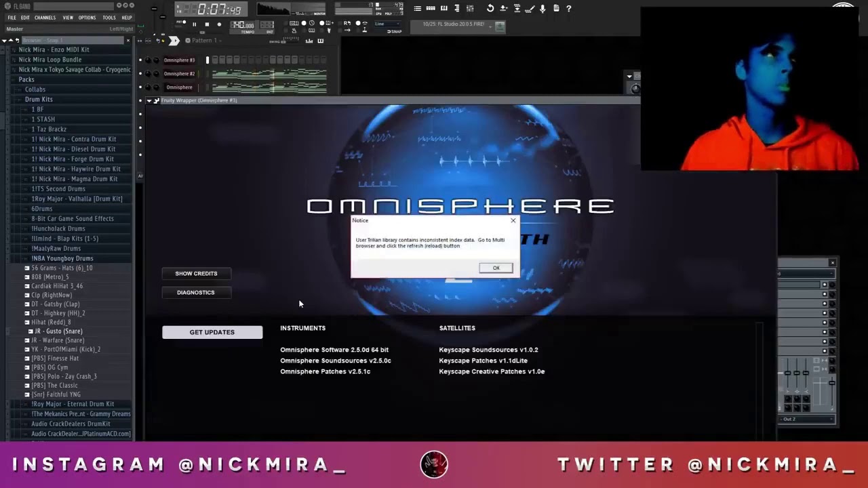Click the render/export audio icon

[x=517, y=8]
